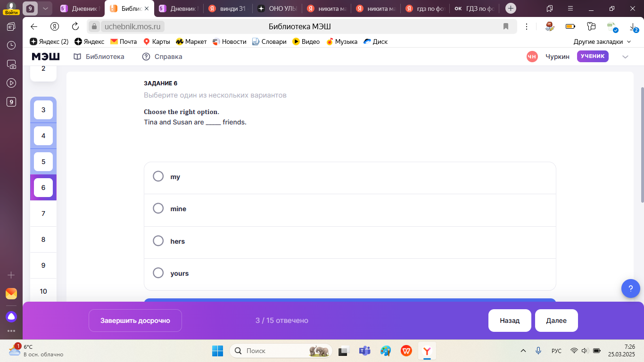
Task: Open the mail icon in left sidebar
Action: tap(11, 294)
